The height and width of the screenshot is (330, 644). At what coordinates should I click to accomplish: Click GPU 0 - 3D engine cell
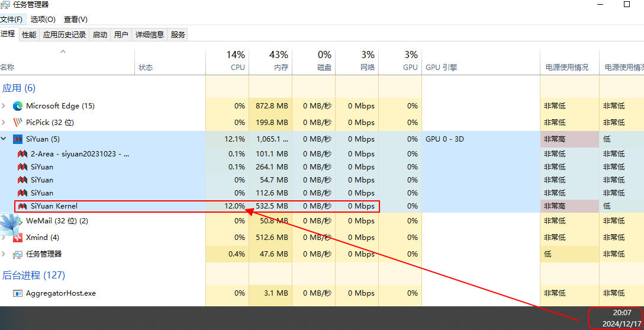tap(445, 139)
